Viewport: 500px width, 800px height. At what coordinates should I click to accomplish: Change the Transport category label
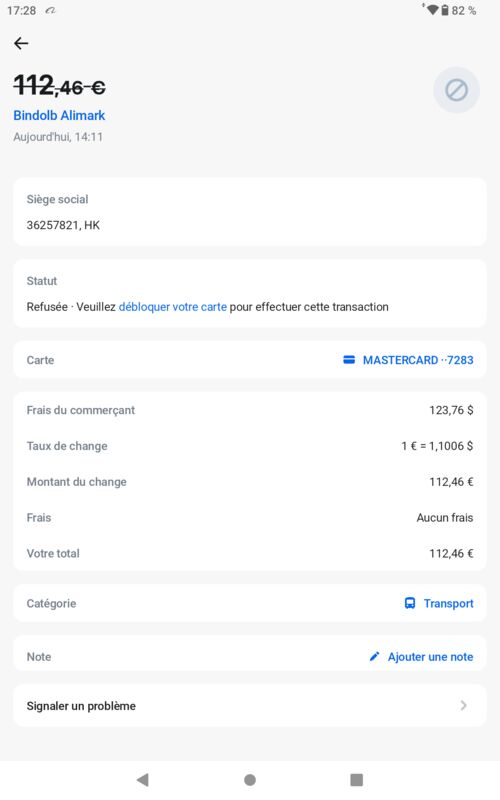click(x=448, y=603)
